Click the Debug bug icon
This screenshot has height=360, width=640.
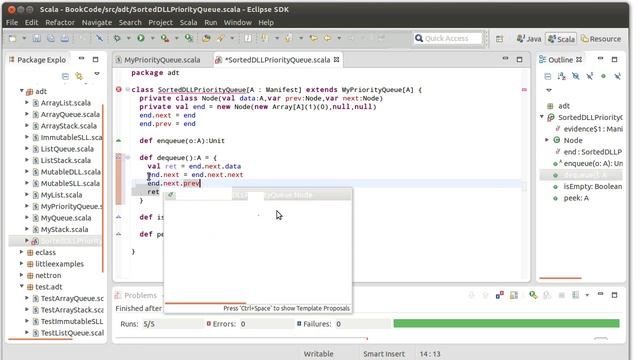pos(117,38)
